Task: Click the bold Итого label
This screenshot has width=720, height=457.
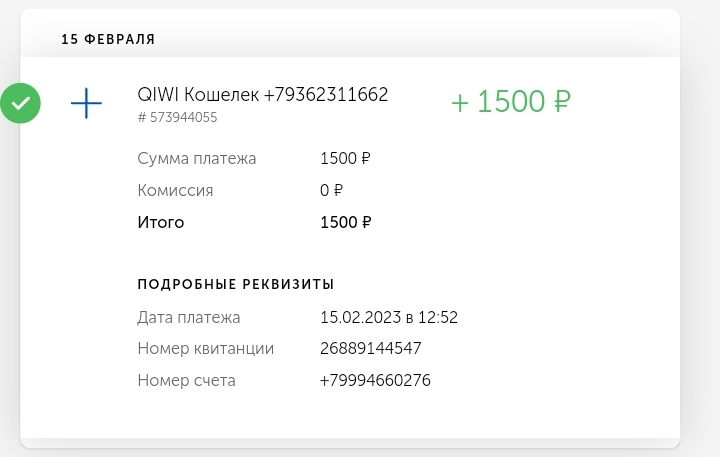Action: 161,222
